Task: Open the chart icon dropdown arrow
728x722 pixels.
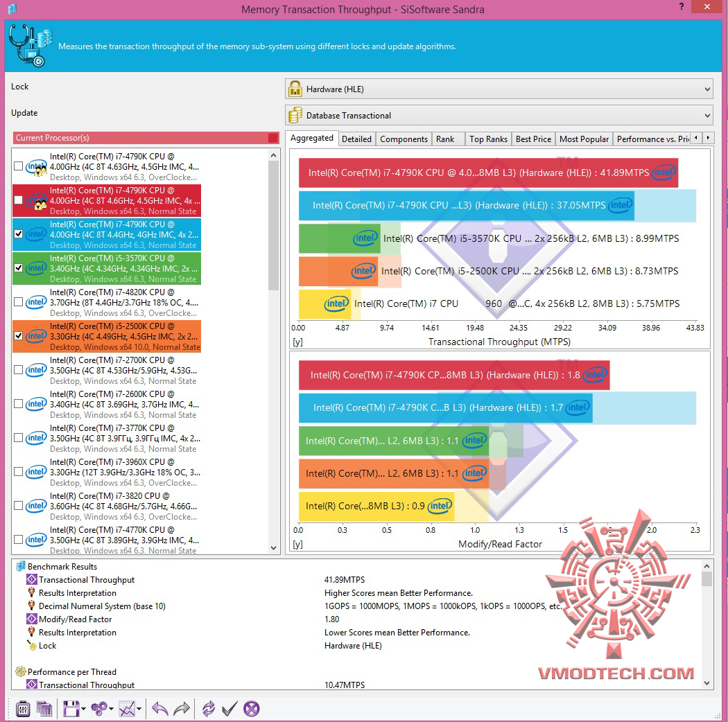Action: (x=139, y=709)
